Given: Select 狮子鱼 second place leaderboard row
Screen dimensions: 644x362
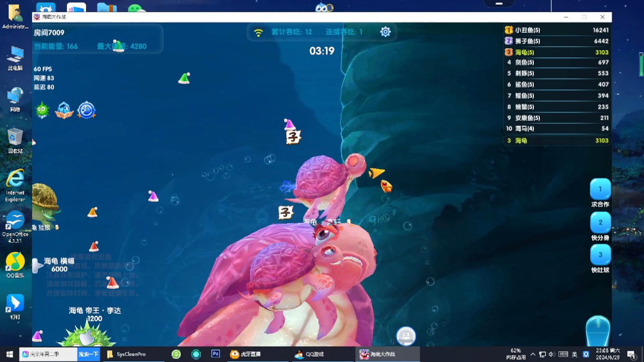Looking at the screenshot, I should pos(557,41).
